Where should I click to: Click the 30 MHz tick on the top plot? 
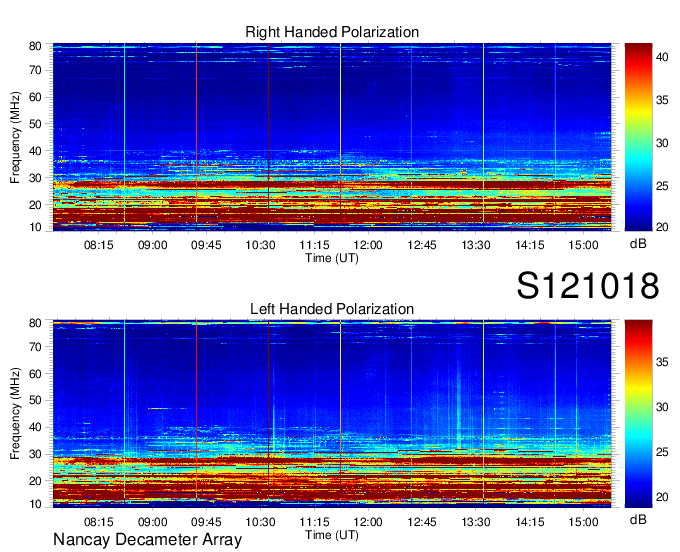coord(35,178)
